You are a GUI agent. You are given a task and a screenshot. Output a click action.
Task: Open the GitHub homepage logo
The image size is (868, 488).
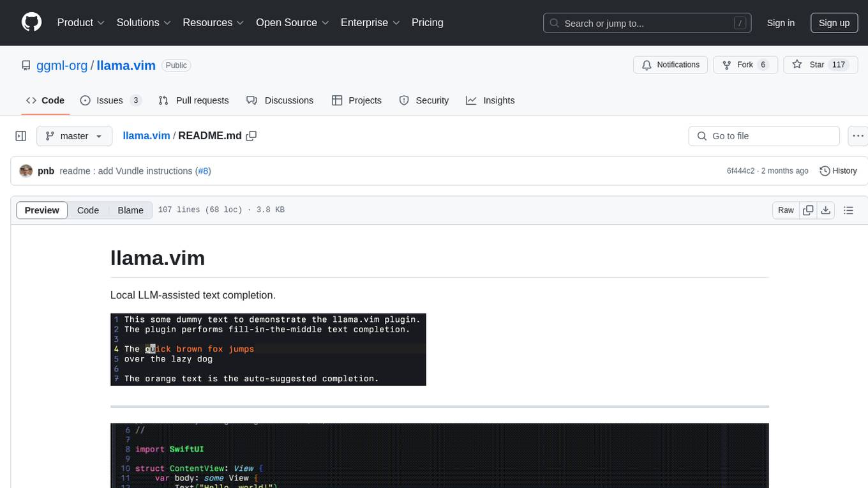pyautogui.click(x=31, y=22)
